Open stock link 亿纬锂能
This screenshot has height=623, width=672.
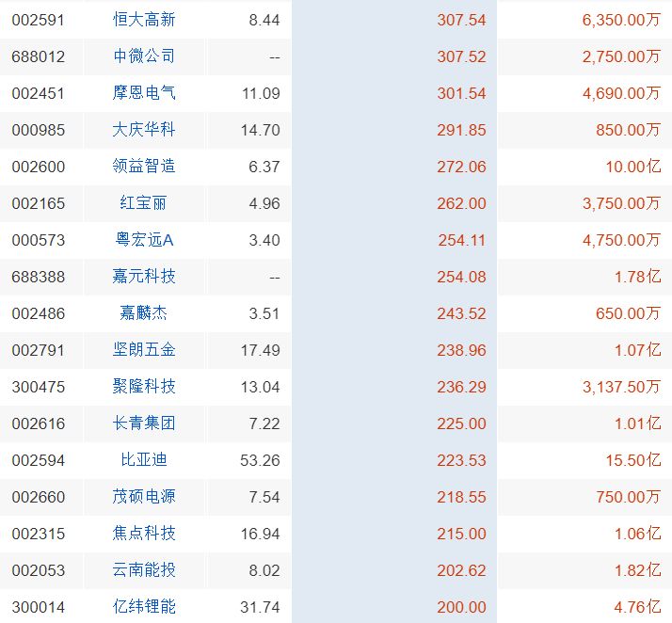(144, 607)
